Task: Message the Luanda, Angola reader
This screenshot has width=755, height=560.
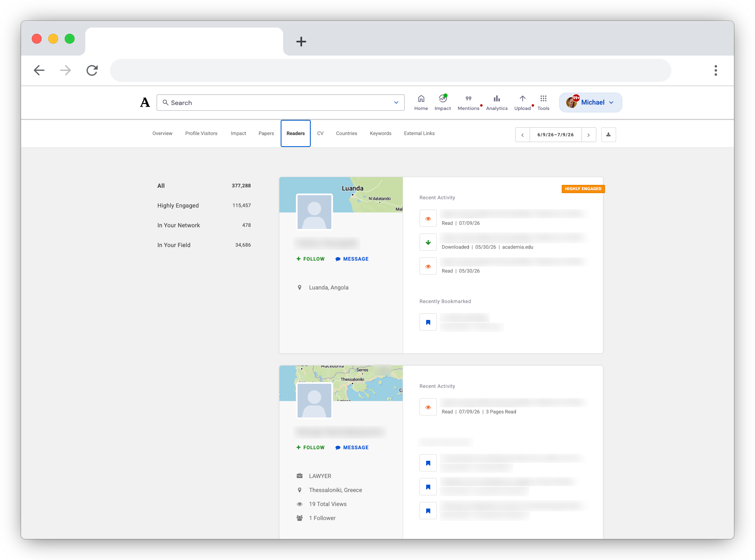Action: tap(352, 259)
